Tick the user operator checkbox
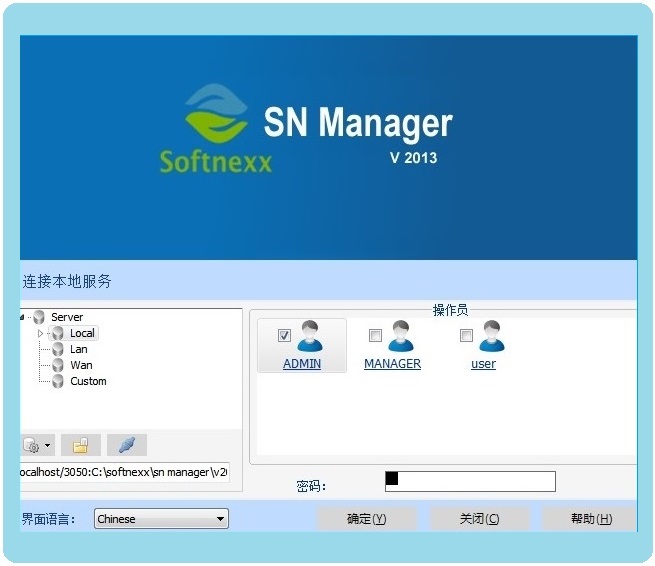Image resolution: width=655 pixels, height=566 pixels. [x=466, y=335]
